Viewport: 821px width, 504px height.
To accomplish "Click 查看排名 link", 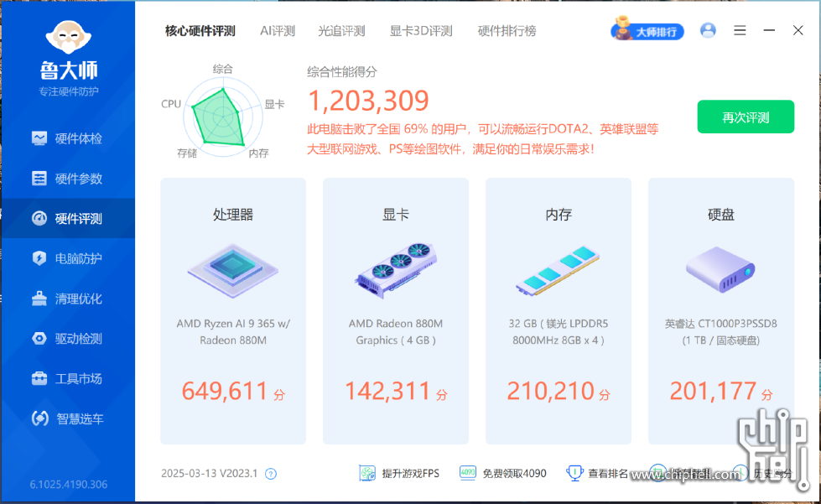I will [x=608, y=474].
